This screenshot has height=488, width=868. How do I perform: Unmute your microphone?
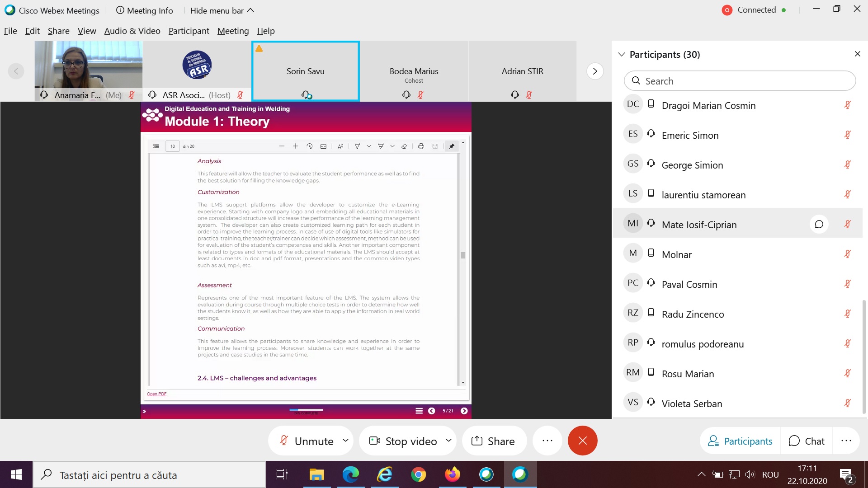[307, 441]
